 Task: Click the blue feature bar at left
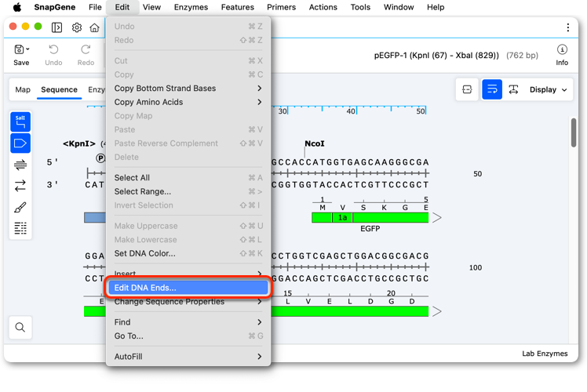click(95, 217)
